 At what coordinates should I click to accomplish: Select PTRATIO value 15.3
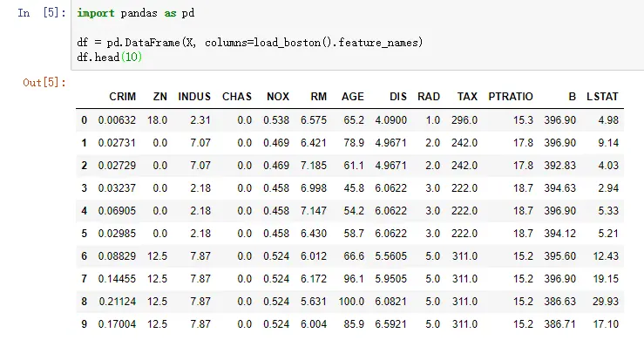[x=523, y=120]
